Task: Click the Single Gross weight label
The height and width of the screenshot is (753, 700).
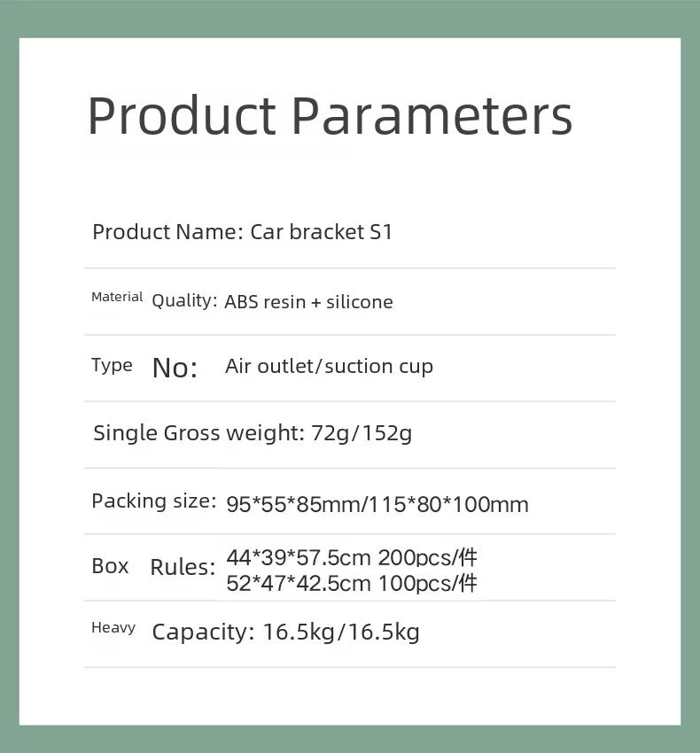Action: coord(198,433)
